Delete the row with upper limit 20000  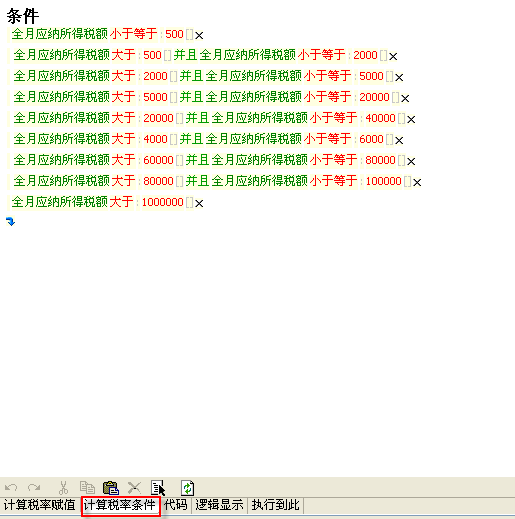(405, 98)
